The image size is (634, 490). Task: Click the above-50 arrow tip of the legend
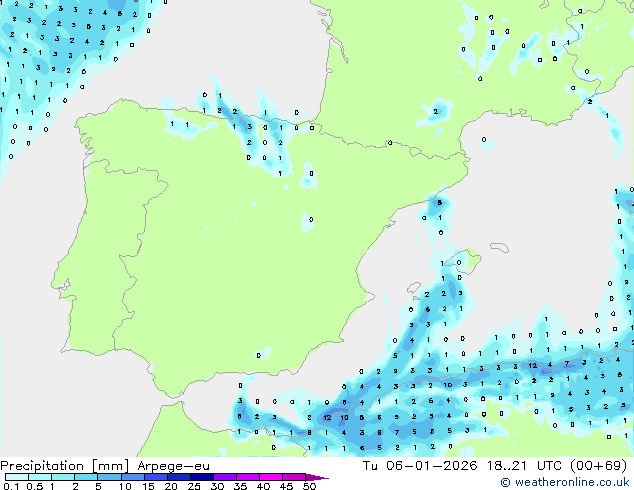click(x=317, y=477)
